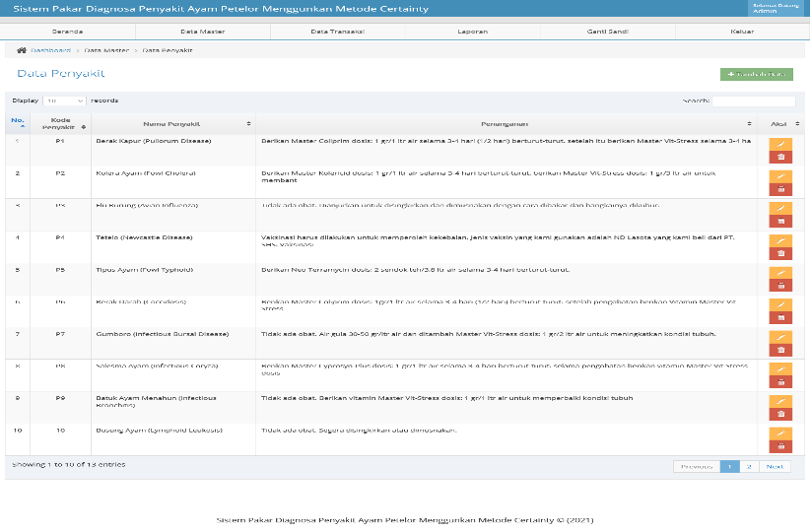Click the edit pencil icon for Berak Kapur

coord(780,144)
